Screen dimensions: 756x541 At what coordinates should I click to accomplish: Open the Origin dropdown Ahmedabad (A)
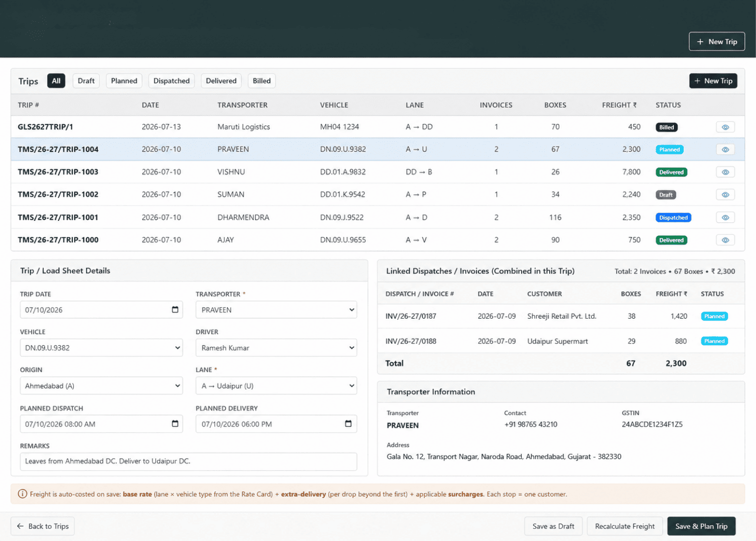pos(101,386)
